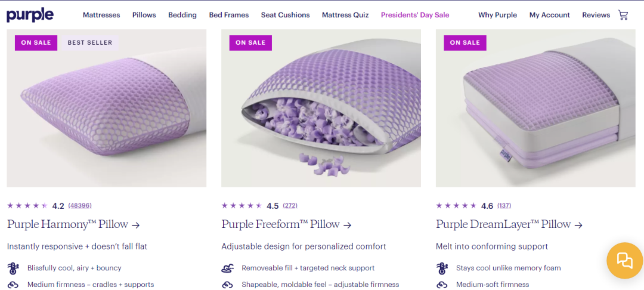Expand the Bed Frames navigation menu

(229, 15)
